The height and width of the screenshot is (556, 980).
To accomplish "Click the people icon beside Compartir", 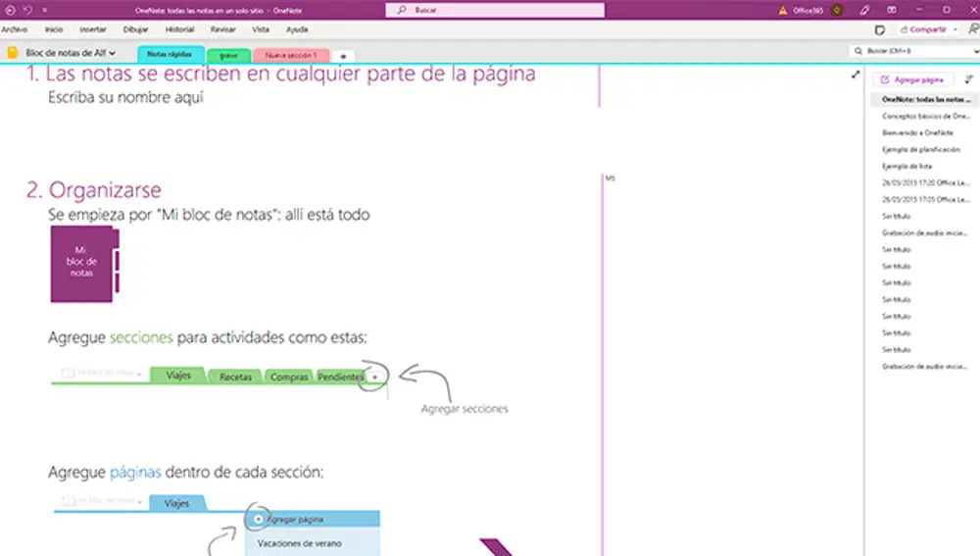I will (x=974, y=28).
